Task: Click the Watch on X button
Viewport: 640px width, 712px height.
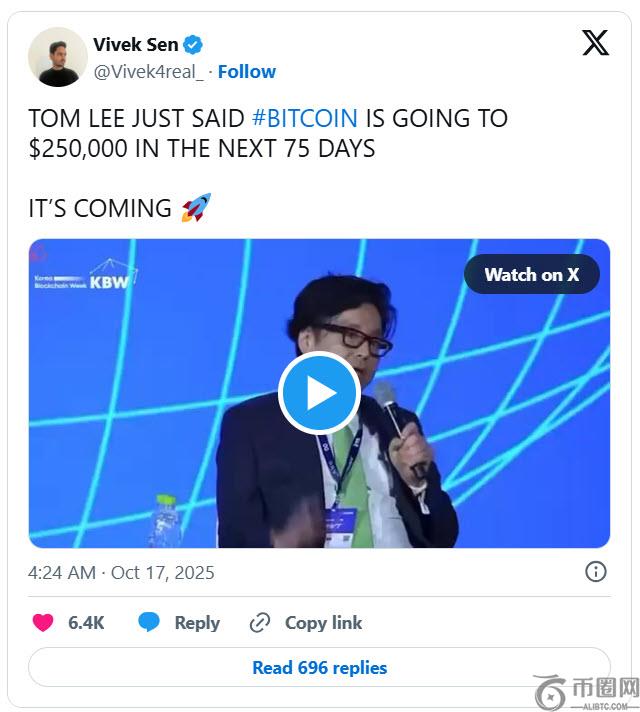Action: (532, 274)
